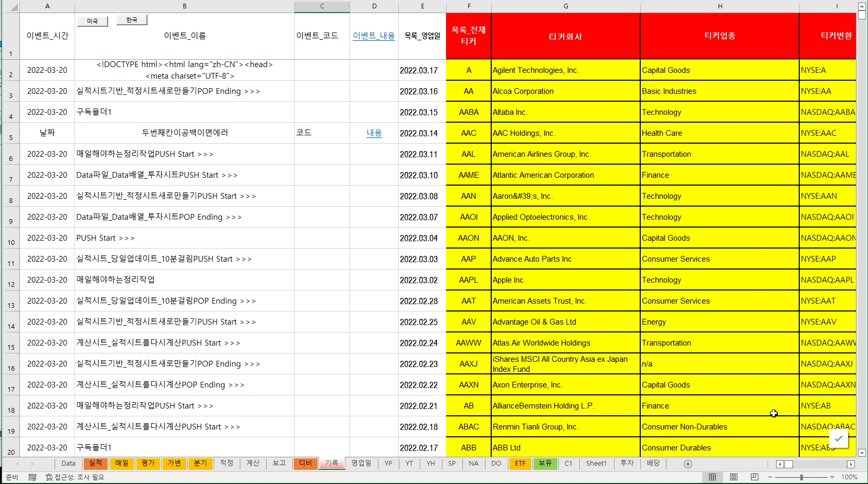This screenshot has height=484, width=868.
Task: Click the 티커업종 header cell
Action: pyautogui.click(x=720, y=36)
